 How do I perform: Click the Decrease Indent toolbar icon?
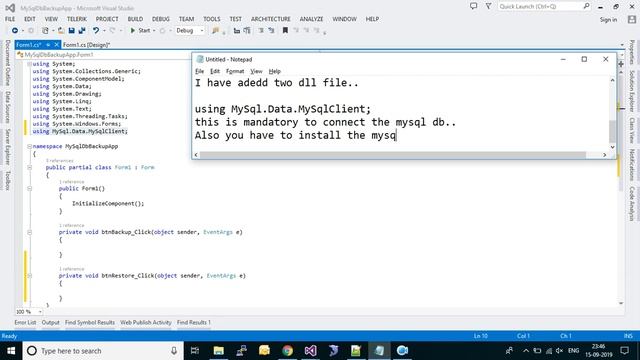pos(237,31)
